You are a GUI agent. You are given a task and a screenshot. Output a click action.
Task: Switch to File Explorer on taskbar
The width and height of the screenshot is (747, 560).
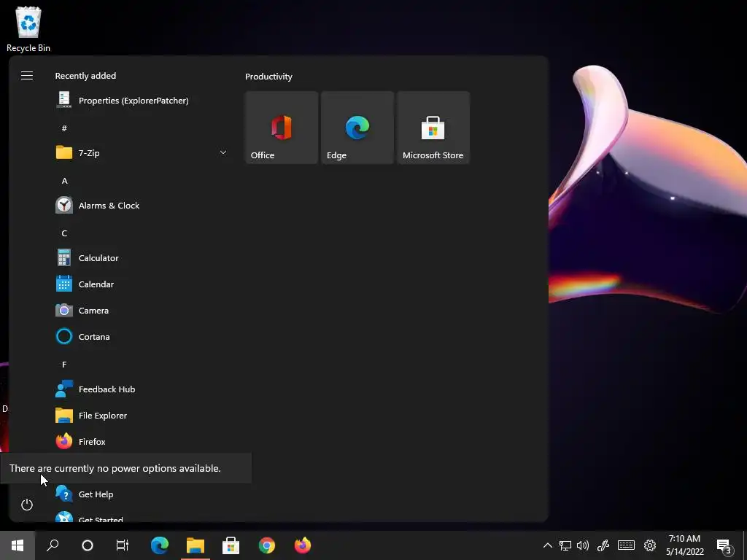click(x=196, y=545)
